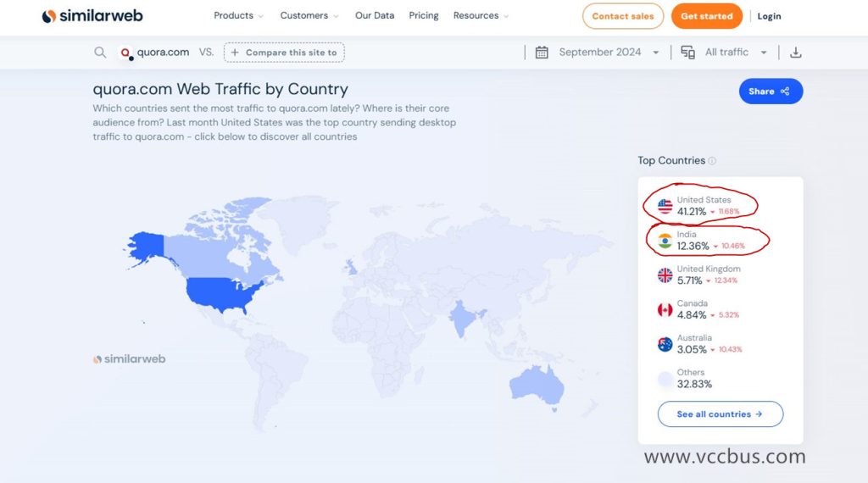Go to Our Data page
Viewport: 868px width, 483px height.
coord(374,15)
